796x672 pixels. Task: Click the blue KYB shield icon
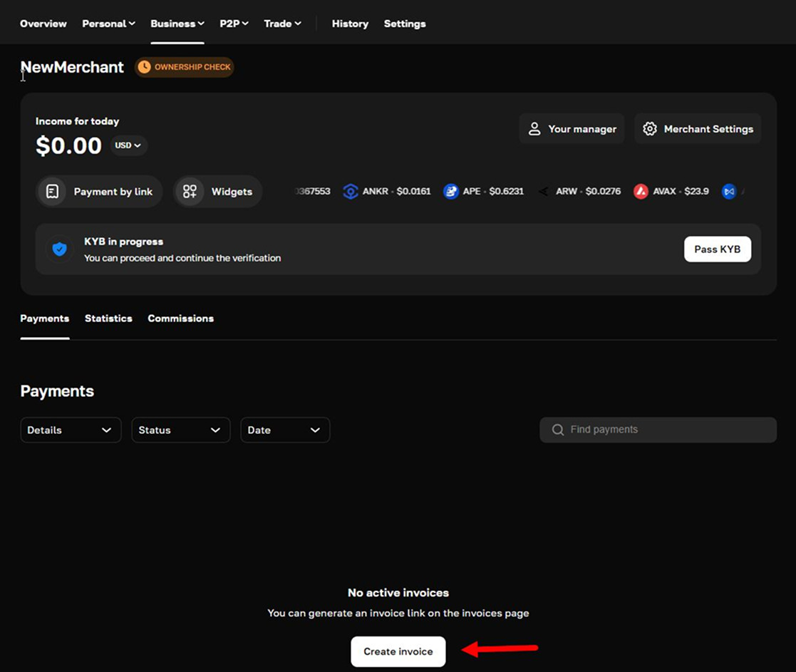tap(59, 249)
